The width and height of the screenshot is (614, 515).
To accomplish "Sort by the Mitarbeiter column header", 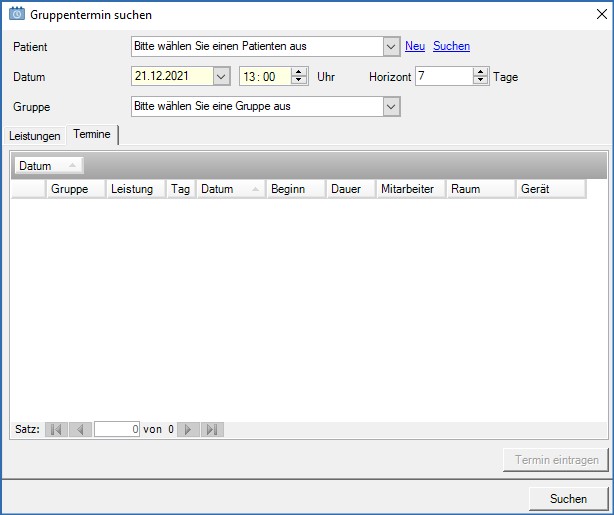I will 410,189.
